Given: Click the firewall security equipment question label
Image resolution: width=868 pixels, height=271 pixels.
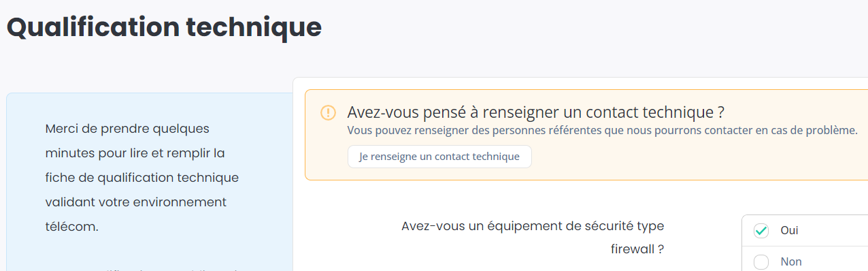Looking at the screenshot, I should (533, 238).
